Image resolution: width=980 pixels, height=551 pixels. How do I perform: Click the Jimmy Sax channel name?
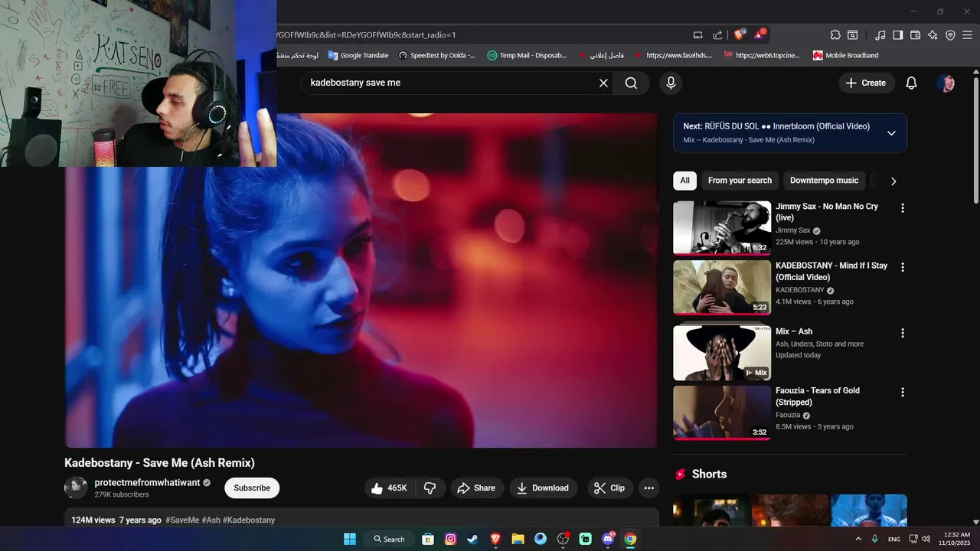click(x=792, y=230)
